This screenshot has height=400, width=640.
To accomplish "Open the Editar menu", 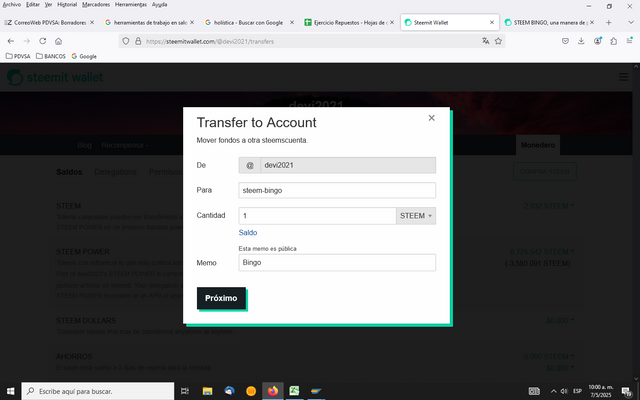I will pos(33,4).
